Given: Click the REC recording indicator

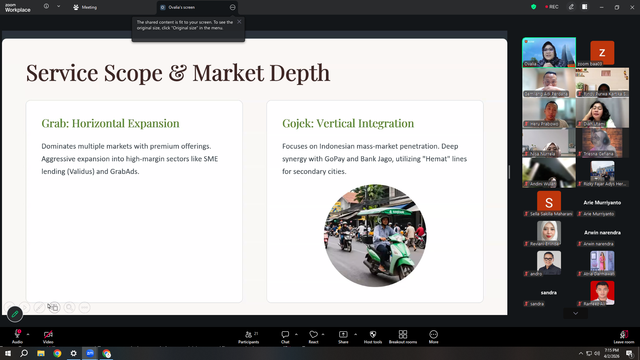Looking at the screenshot, I should point(552,7).
